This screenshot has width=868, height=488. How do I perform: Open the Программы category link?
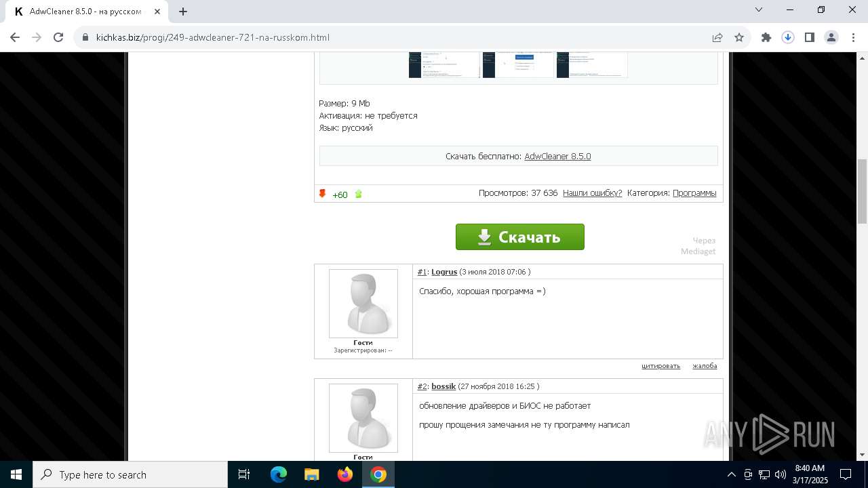click(x=694, y=193)
